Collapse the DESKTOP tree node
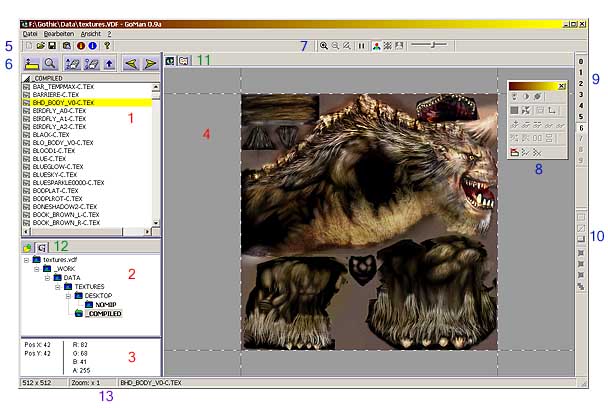Screen dimensions: 608x408 [x=68, y=296]
